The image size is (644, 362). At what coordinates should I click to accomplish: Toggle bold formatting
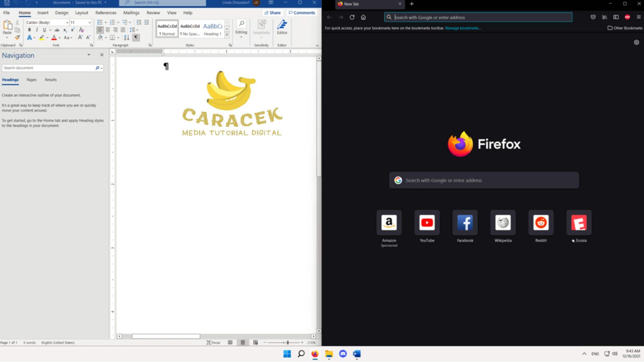[29, 30]
